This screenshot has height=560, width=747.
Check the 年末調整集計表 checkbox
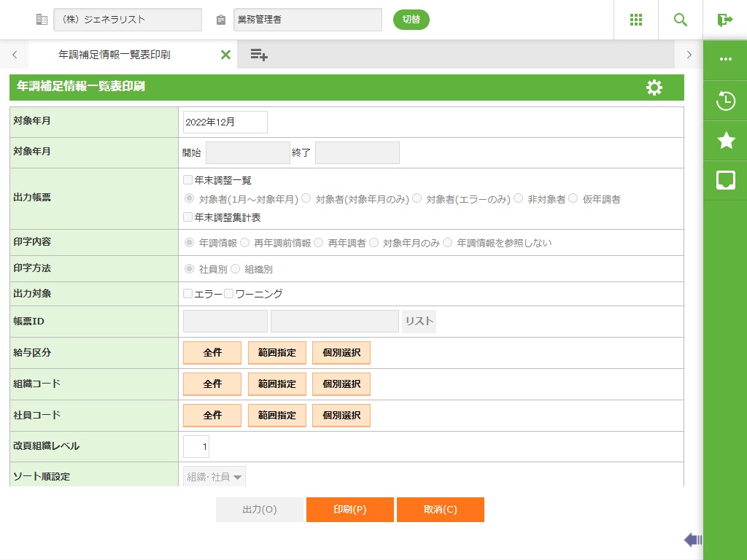coord(188,217)
